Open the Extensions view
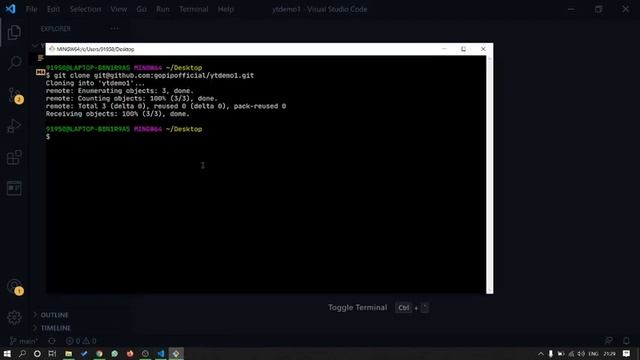 (x=14, y=157)
